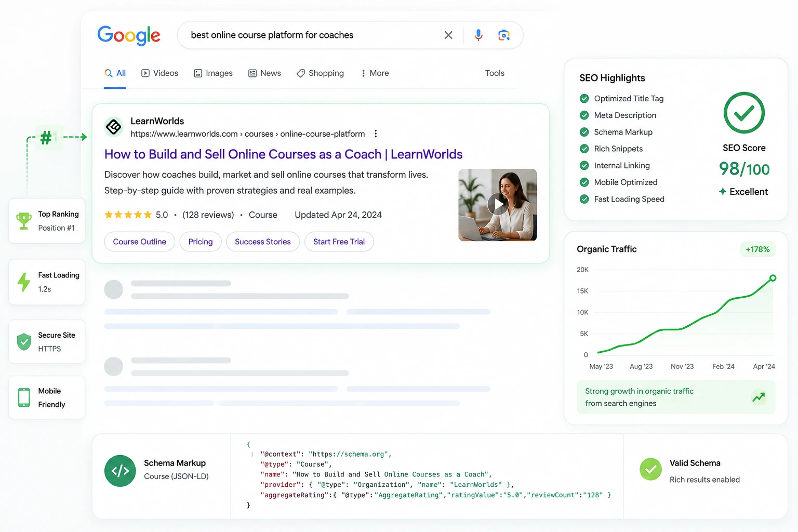The image size is (798, 532).
Task: Click the Position #1 label
Action: click(x=56, y=228)
